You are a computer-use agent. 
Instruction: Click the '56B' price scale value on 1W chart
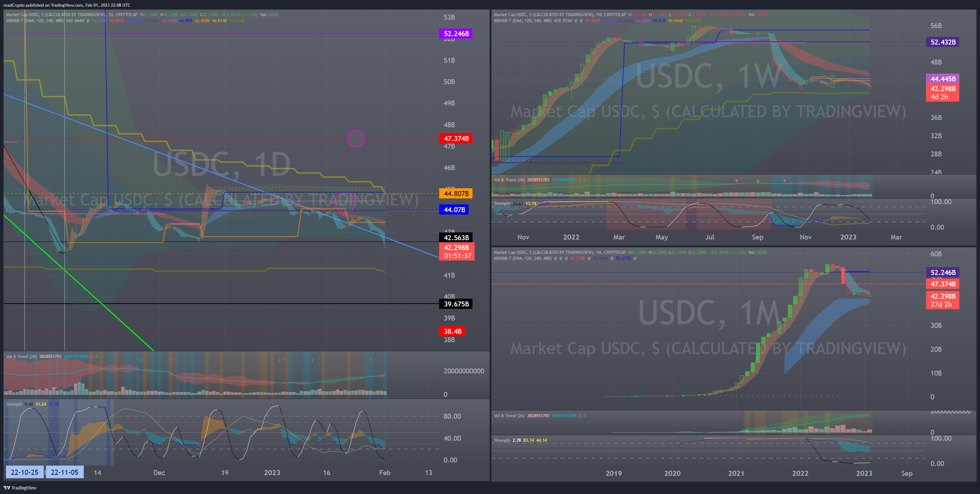click(936, 26)
